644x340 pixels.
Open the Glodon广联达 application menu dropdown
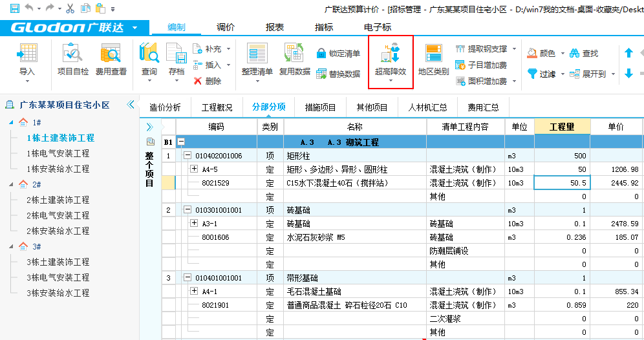click(x=134, y=28)
